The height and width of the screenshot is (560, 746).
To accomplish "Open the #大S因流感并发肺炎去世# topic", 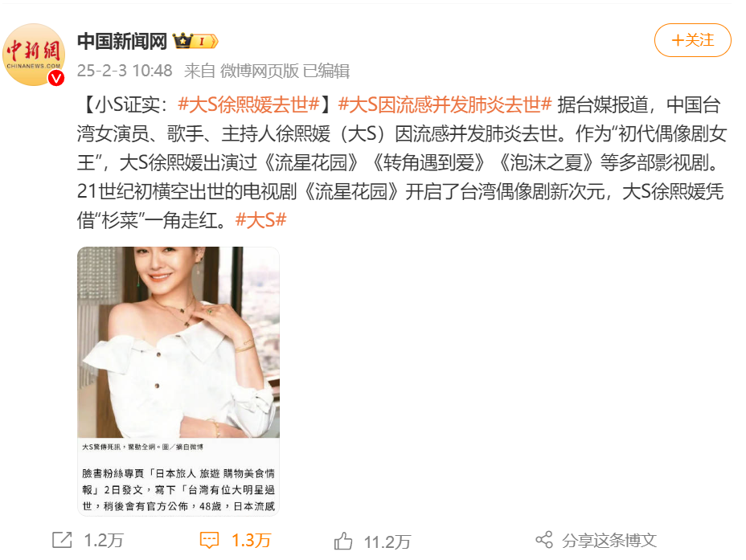I will pyautogui.click(x=445, y=104).
